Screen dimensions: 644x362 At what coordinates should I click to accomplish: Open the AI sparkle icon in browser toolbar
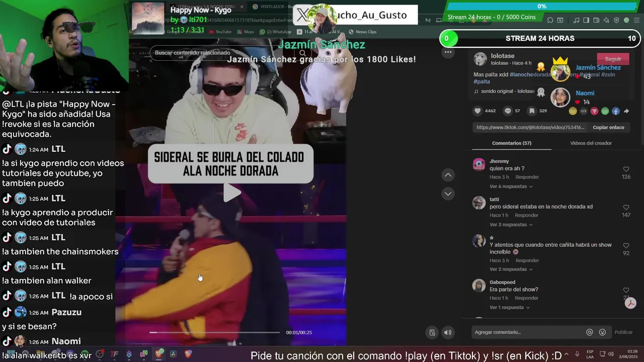click(x=606, y=20)
